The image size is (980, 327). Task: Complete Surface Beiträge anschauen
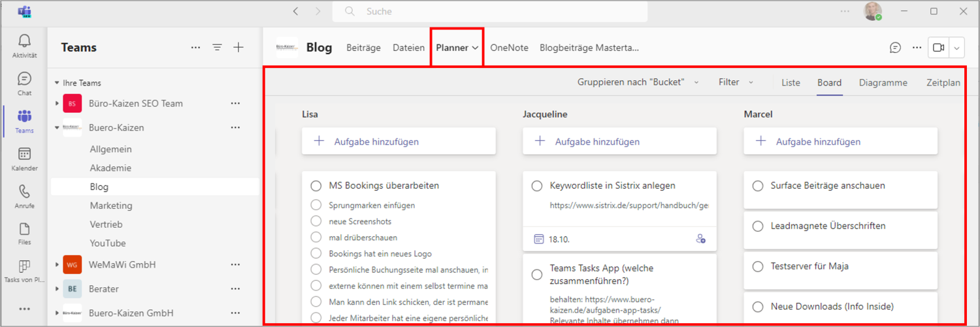click(758, 186)
